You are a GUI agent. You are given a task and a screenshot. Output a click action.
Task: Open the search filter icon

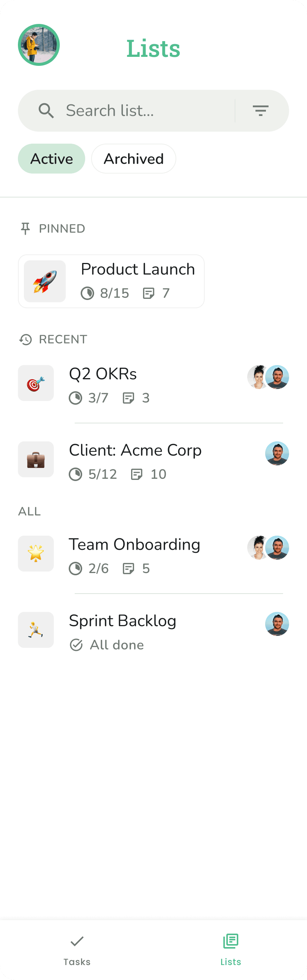[261, 111]
